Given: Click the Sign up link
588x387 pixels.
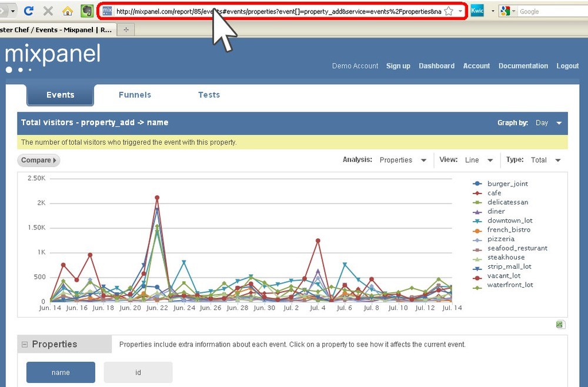Looking at the screenshot, I should (x=398, y=66).
